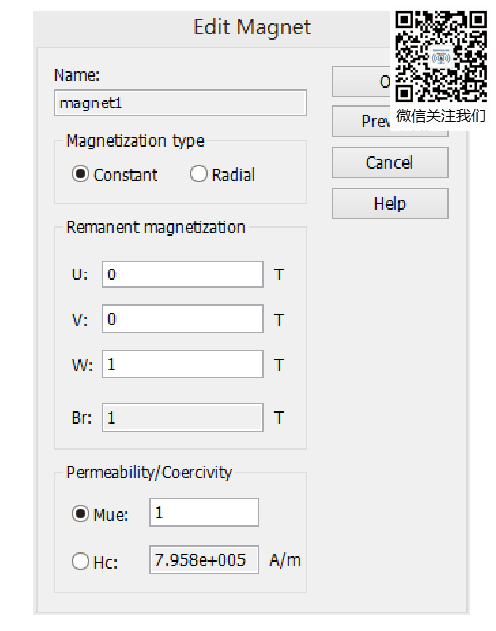The width and height of the screenshot is (496, 631).
Task: Click the small logo inside the QR code
Action: (441, 57)
